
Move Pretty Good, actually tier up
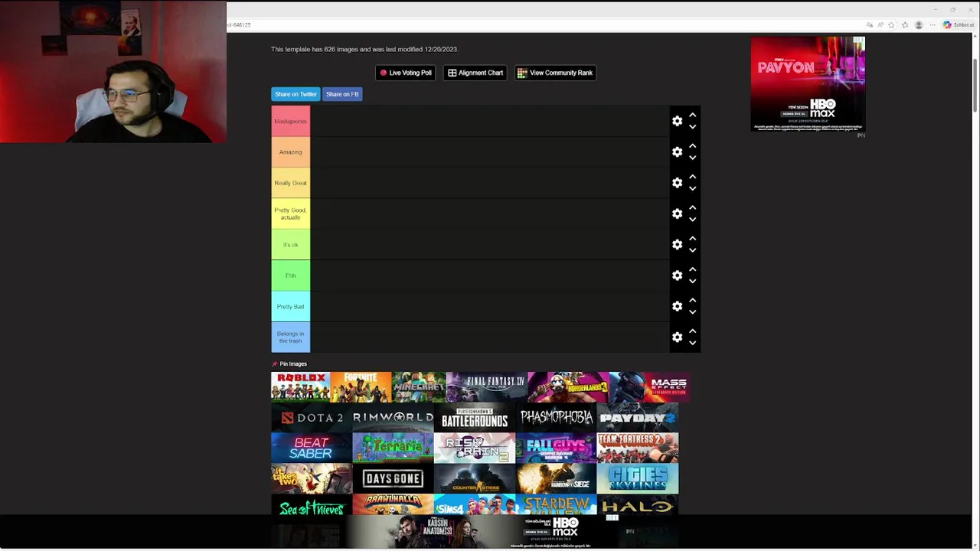point(692,207)
